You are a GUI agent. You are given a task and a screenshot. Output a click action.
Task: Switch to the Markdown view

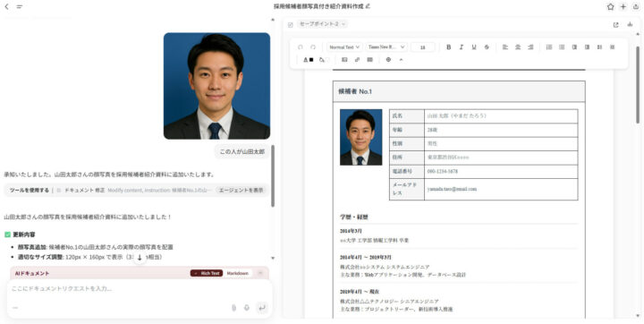tap(238, 273)
